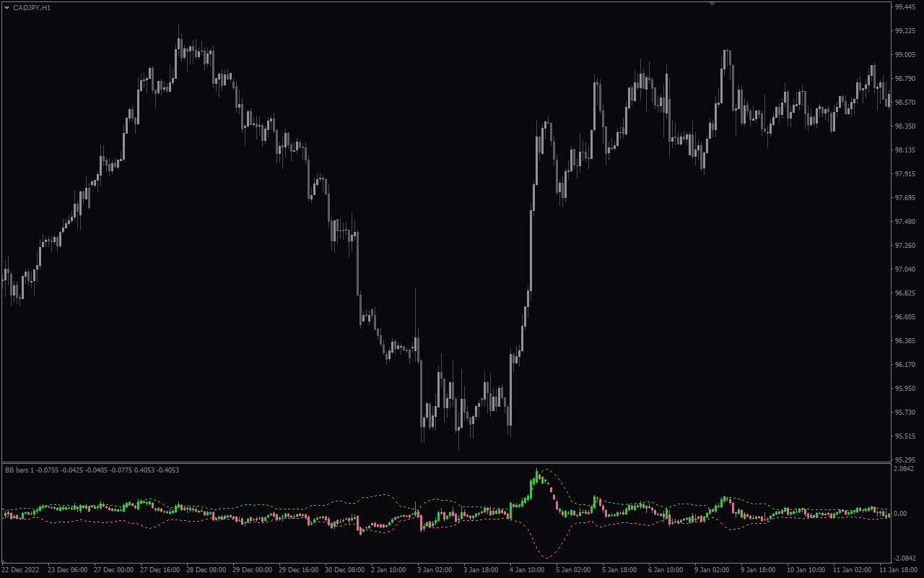This screenshot has height=578, width=924.
Task: Click the small arrow marker above 22 Dec 2022
Action: pos(4,561)
